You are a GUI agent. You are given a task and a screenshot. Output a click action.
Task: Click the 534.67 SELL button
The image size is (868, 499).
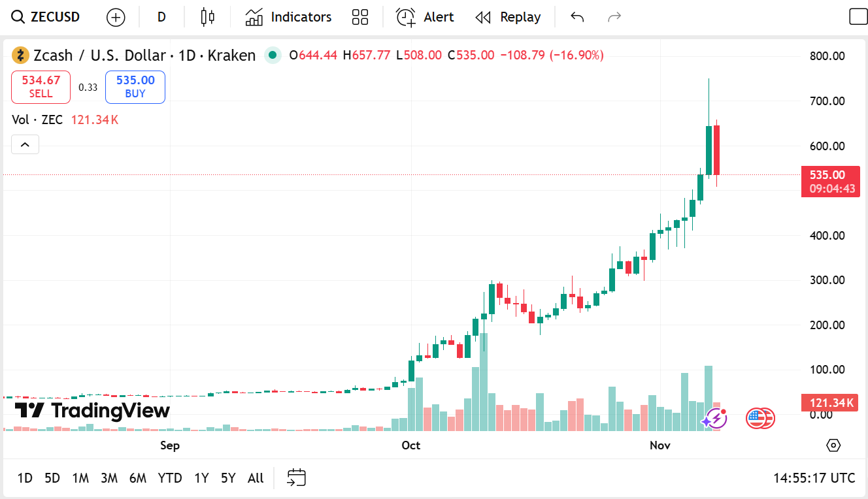[41, 87]
